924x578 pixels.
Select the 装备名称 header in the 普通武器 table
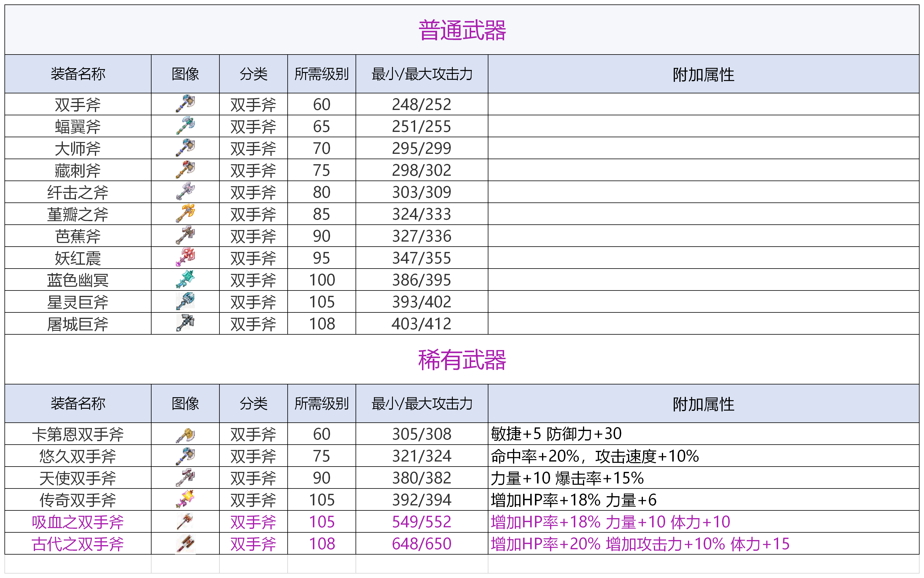coord(78,74)
